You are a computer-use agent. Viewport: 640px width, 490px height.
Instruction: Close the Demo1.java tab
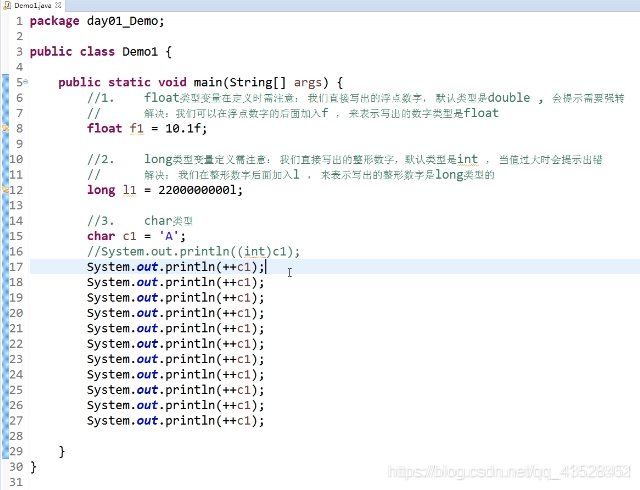(x=58, y=5)
